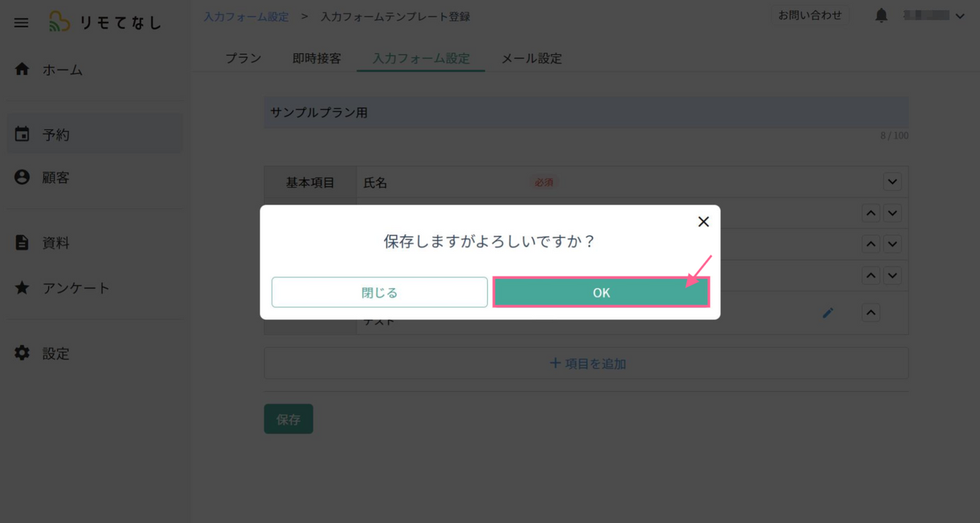980x523 pixels.
Task: Click the hamburger menu icon
Action: coord(21,23)
